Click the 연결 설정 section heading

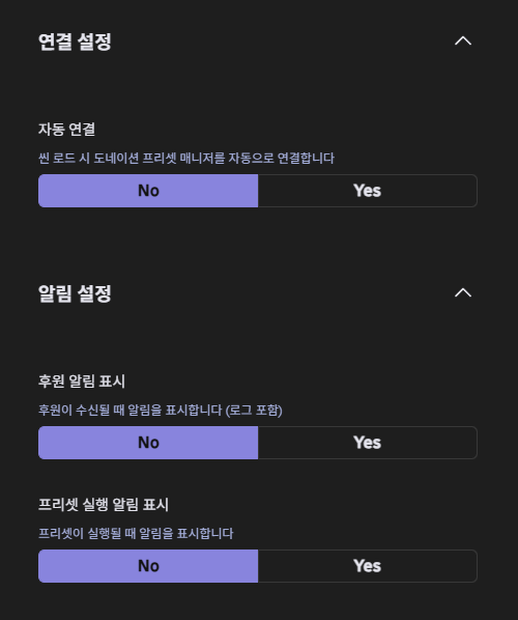point(75,42)
